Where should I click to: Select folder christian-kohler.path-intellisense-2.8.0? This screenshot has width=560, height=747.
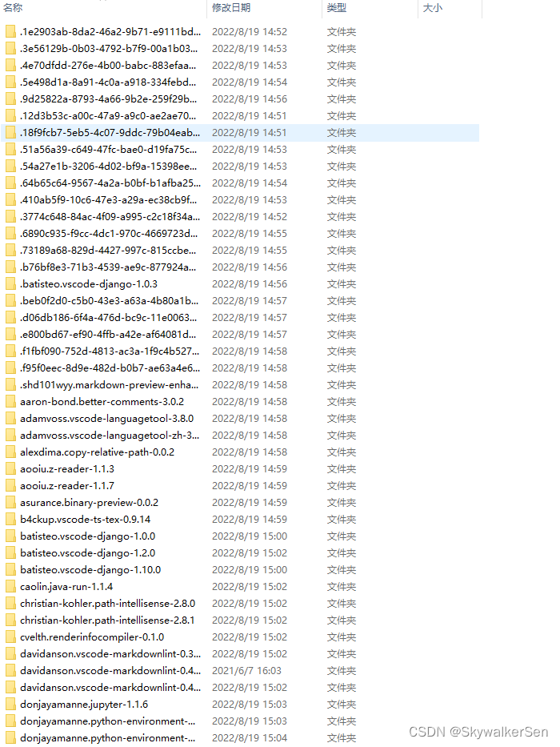pyautogui.click(x=108, y=604)
